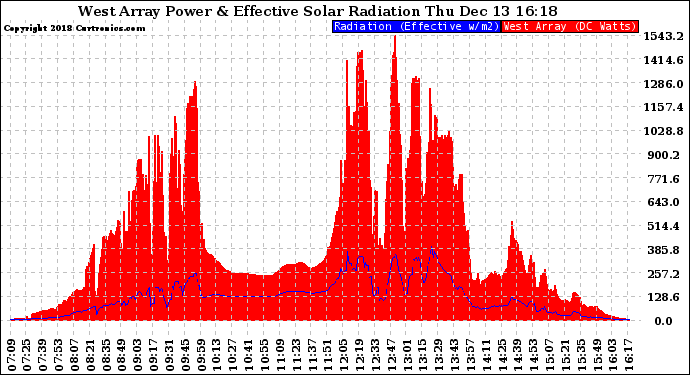Click the 08:35 time label
Image resolution: width=690 pixels, height=375 pixels.
click(x=106, y=355)
